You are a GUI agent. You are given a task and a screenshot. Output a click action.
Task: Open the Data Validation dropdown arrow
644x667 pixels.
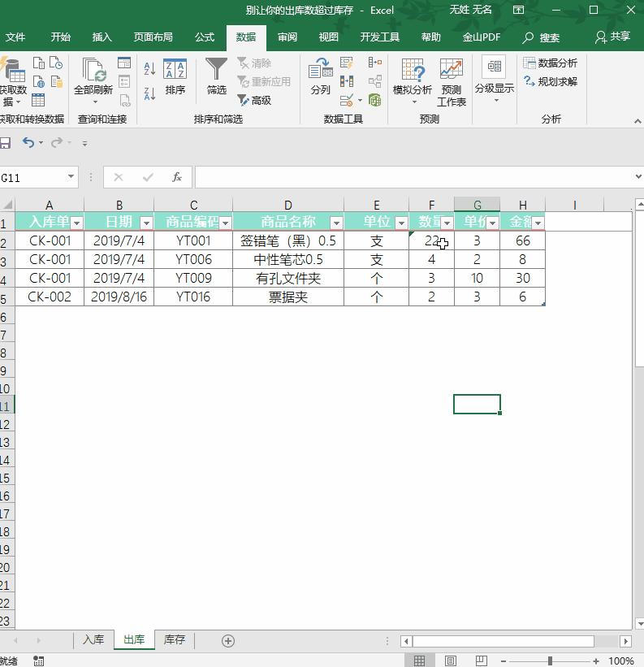coord(360,101)
